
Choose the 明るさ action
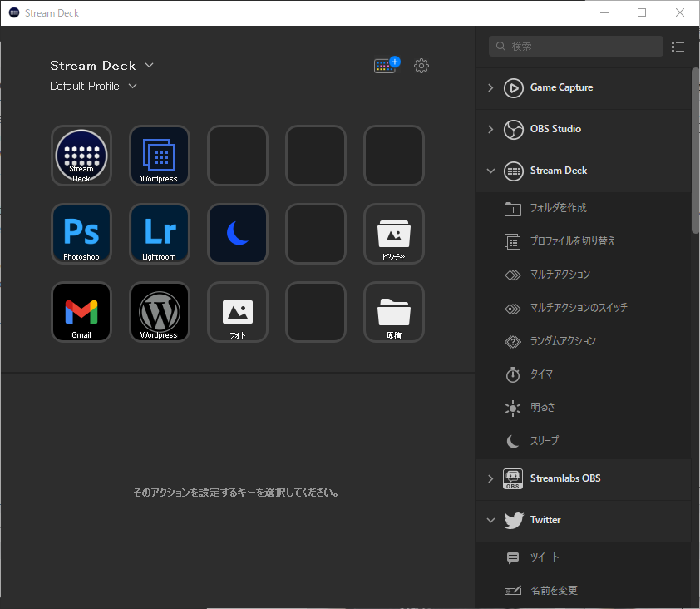point(583,408)
